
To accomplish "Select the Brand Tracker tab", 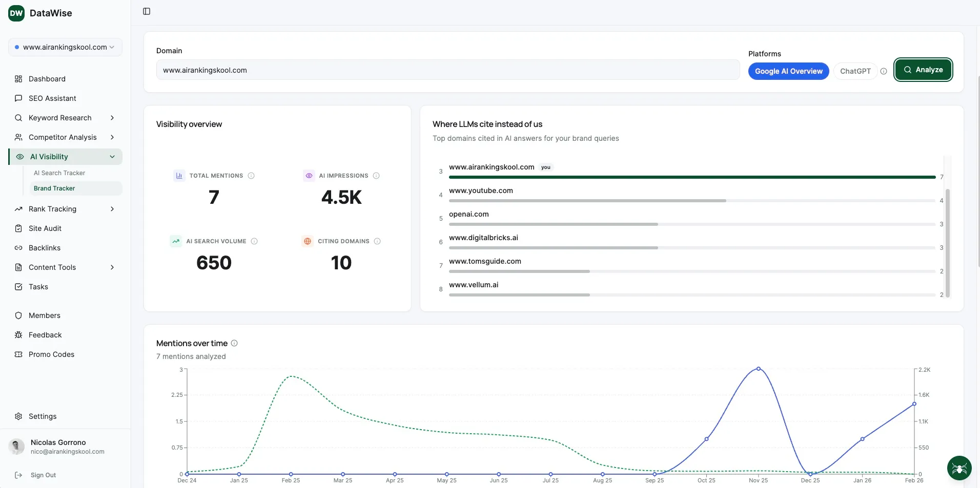I will coord(55,188).
